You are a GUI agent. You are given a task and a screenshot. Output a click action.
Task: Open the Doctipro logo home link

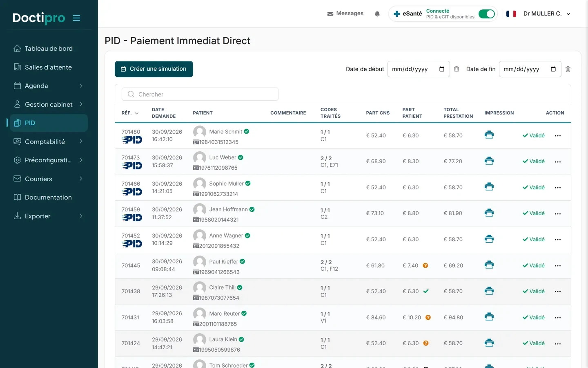(39, 18)
